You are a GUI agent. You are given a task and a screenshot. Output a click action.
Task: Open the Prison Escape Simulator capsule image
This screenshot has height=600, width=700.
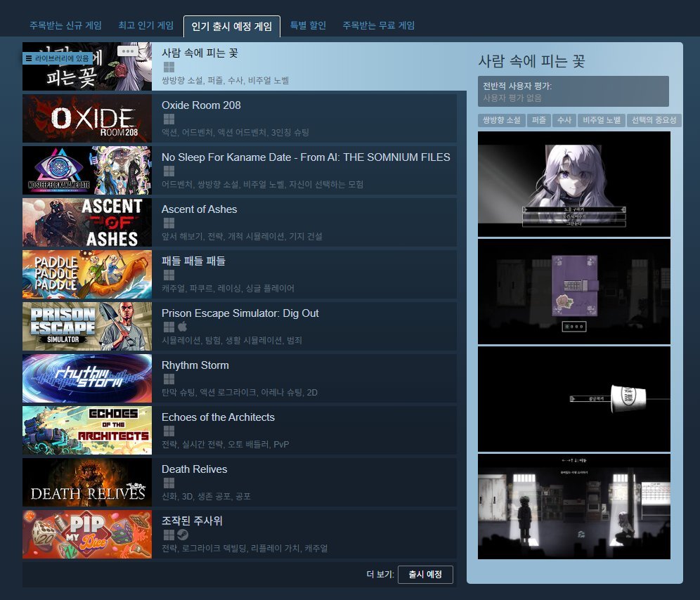click(87, 326)
